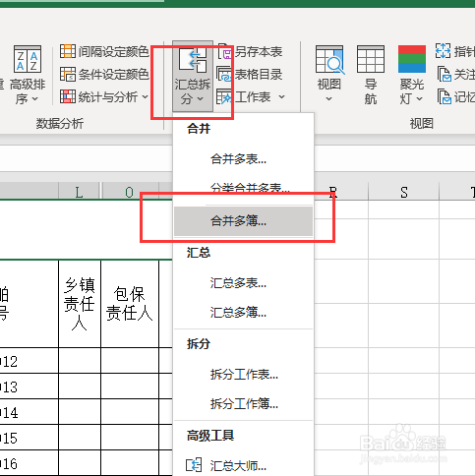Select 汇总多簿... menu item

pos(243,313)
